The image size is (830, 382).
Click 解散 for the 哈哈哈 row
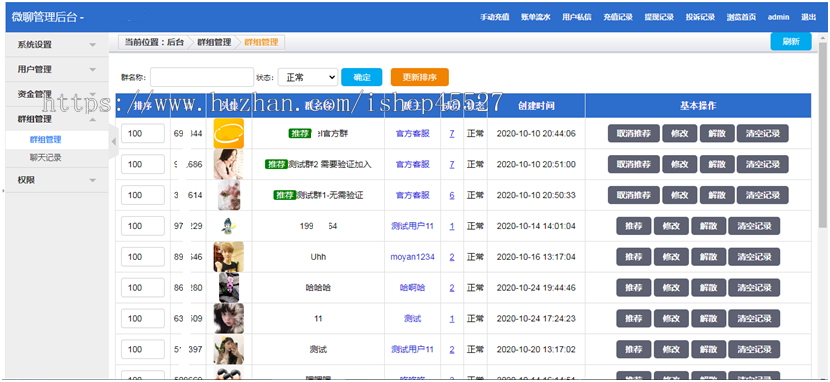[709, 288]
